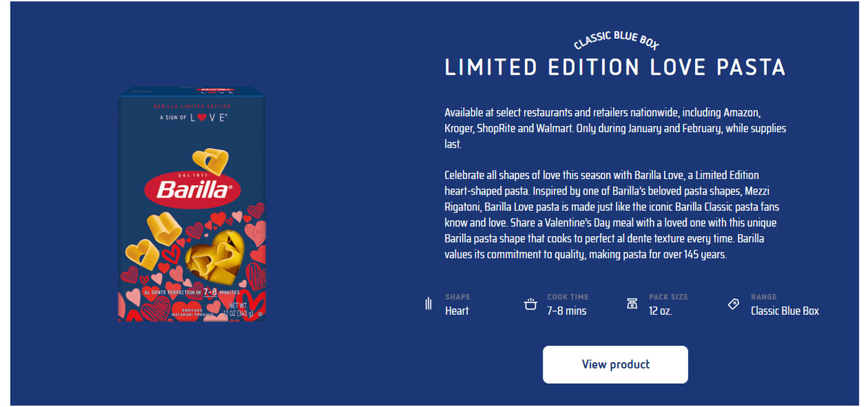Click the PACK SIZE label
Viewport: 868px width, 407px height.
668,297
